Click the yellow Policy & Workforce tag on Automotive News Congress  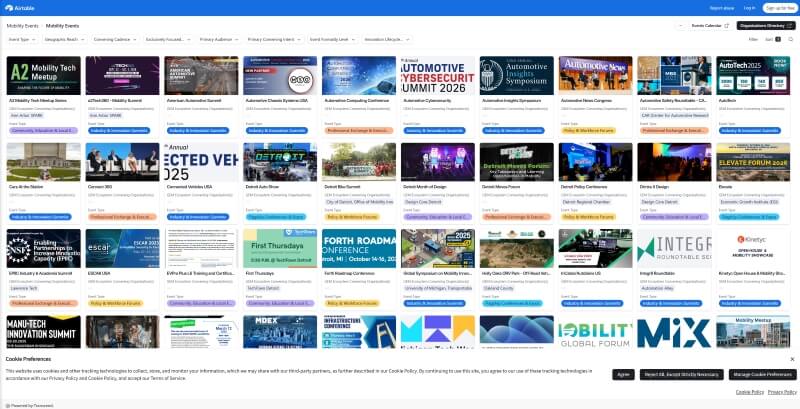tap(588, 131)
